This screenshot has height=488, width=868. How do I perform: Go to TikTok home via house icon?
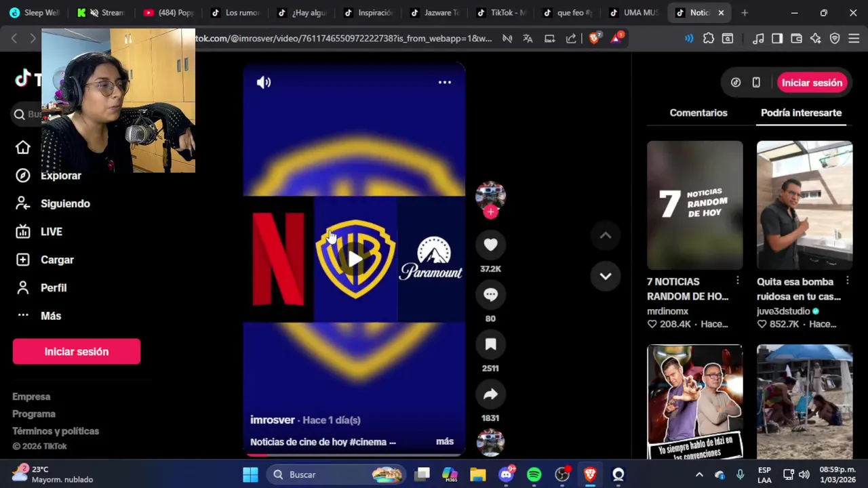pos(23,148)
